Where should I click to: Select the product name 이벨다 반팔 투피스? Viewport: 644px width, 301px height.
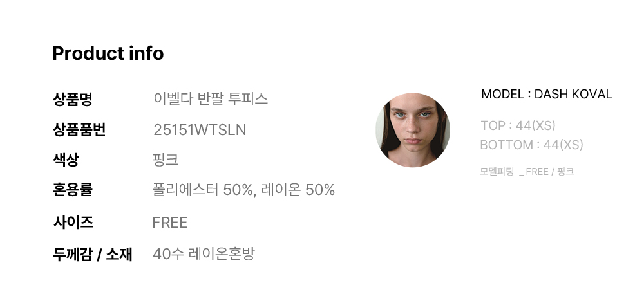click(211, 99)
